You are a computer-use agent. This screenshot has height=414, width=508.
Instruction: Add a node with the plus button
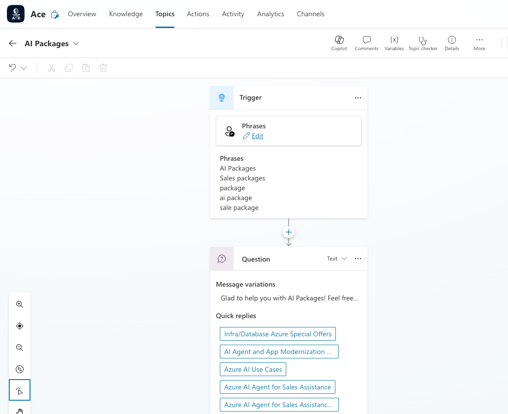289,232
